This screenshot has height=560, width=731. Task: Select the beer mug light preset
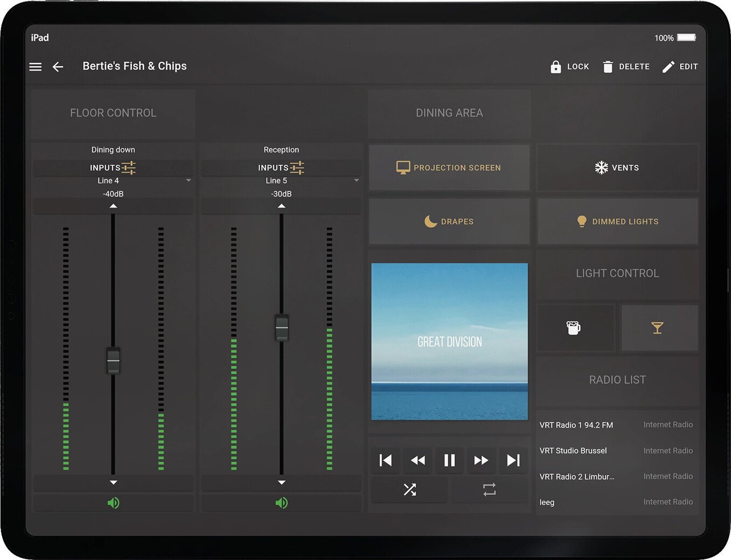click(574, 328)
